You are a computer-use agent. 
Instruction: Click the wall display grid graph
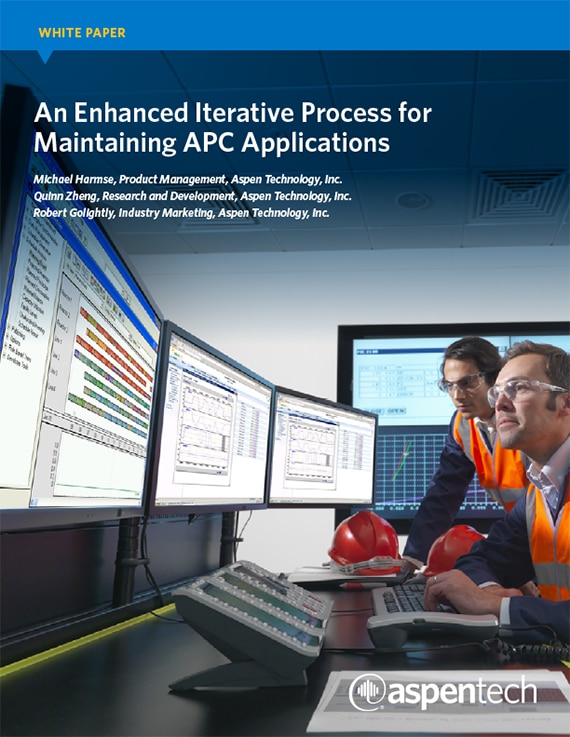[423, 469]
